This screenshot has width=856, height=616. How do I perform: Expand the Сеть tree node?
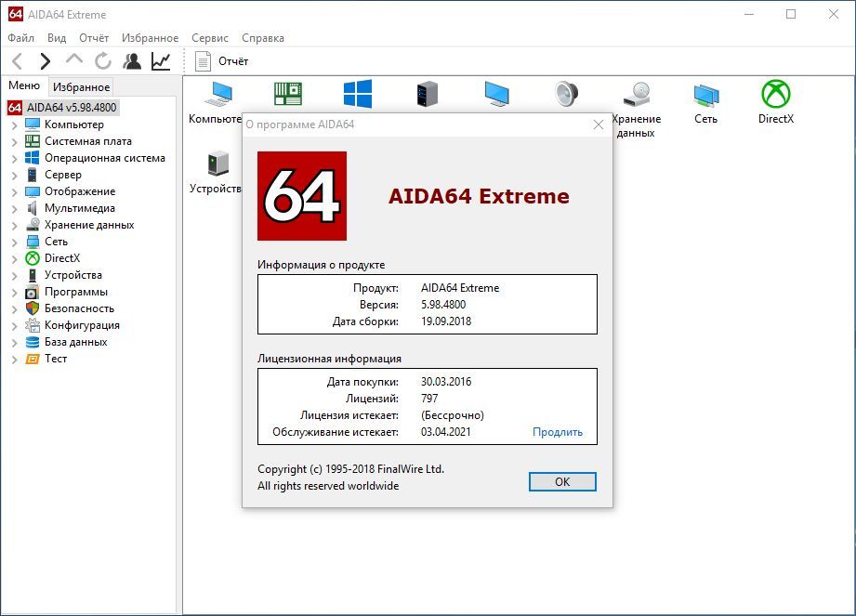(15, 242)
